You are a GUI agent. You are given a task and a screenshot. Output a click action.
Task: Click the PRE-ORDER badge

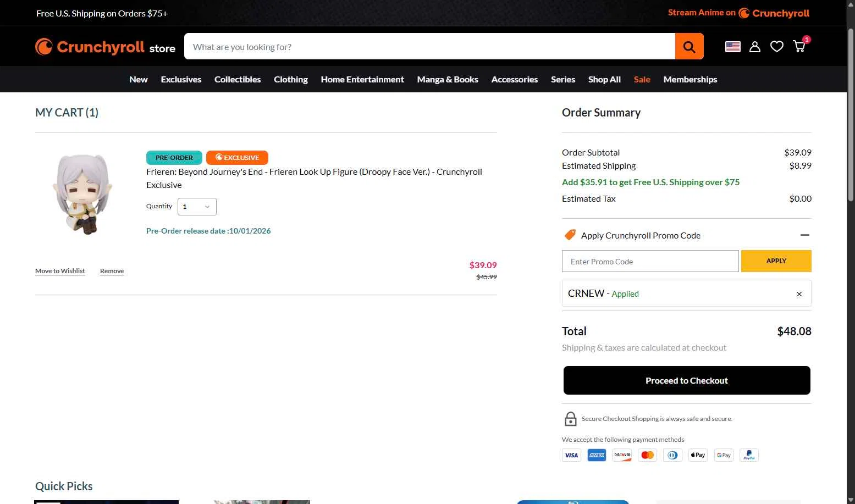[x=174, y=158]
